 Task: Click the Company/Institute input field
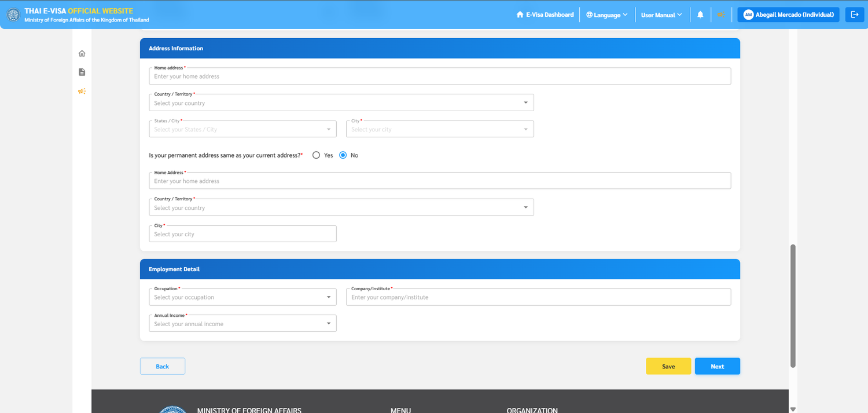tap(538, 297)
